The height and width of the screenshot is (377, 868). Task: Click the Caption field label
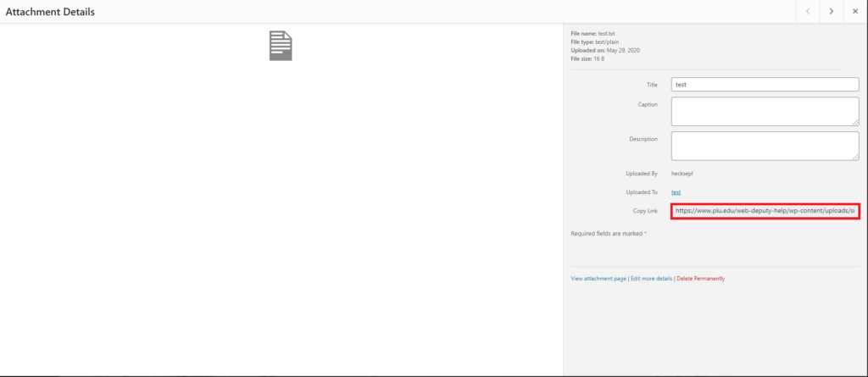648,104
